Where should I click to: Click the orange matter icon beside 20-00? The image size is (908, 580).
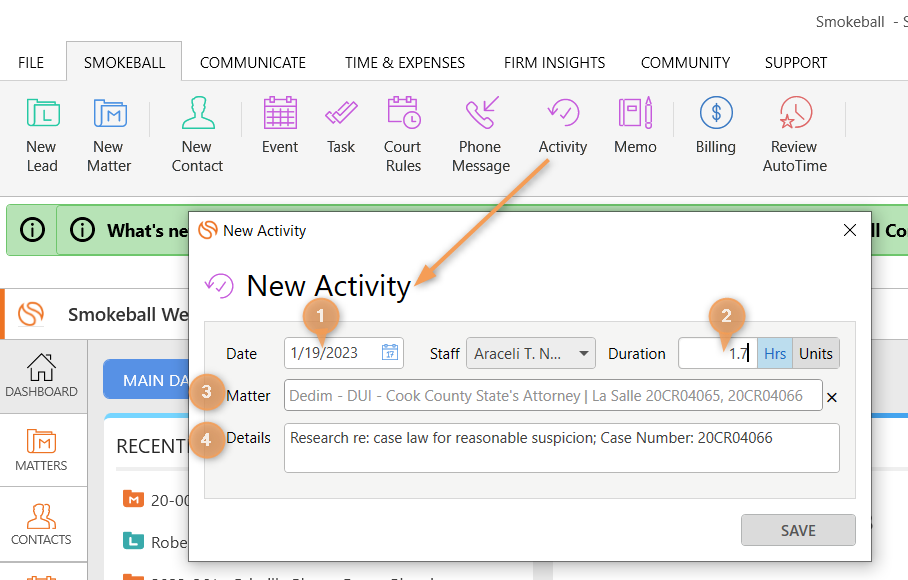point(133,499)
